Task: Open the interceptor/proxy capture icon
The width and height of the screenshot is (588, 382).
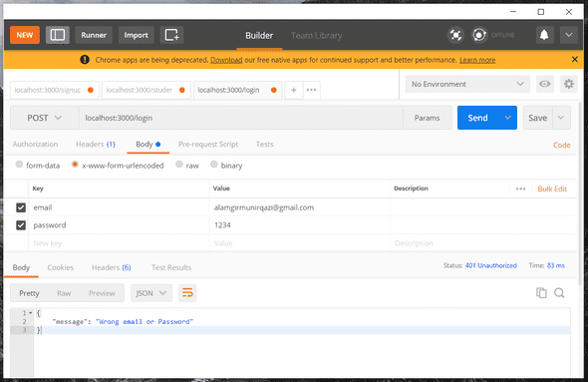Action: (x=455, y=35)
